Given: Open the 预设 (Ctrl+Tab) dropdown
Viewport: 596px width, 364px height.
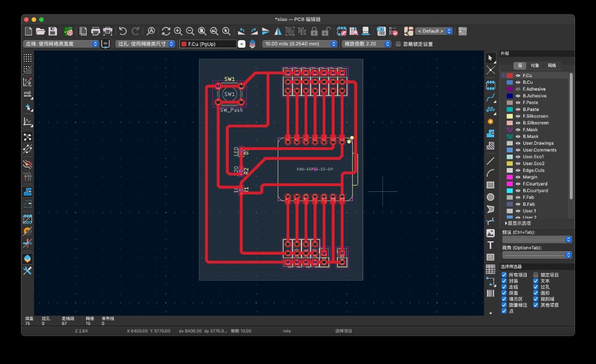Looking at the screenshot, I should (537, 240).
